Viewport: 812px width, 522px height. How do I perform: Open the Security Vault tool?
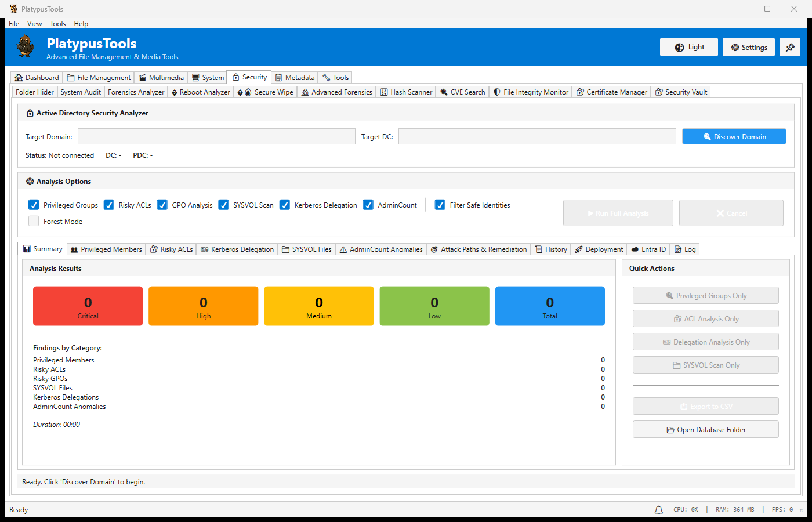click(x=681, y=92)
